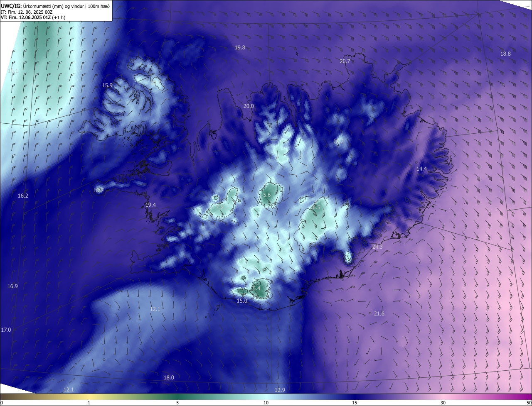Click the 18.0 value label

tap(169, 378)
